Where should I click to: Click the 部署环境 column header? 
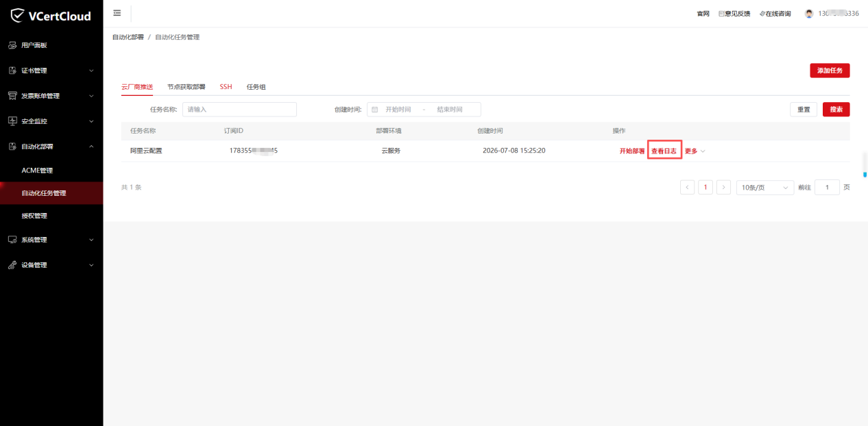click(x=389, y=131)
